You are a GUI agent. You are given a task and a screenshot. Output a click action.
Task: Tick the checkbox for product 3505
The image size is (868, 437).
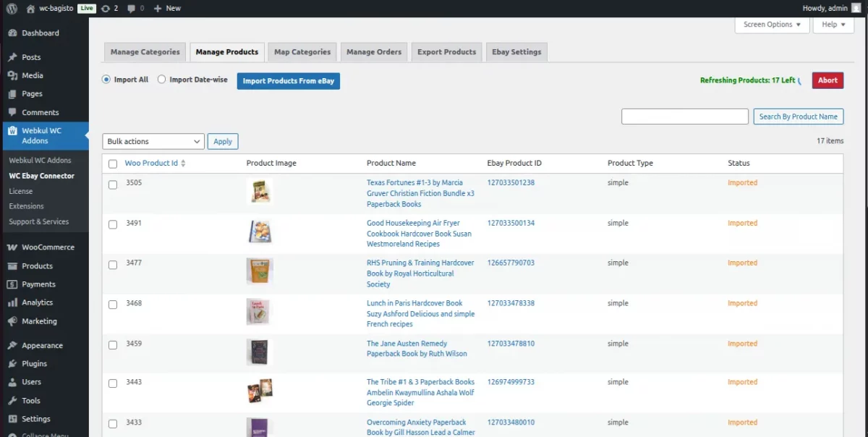(x=113, y=184)
